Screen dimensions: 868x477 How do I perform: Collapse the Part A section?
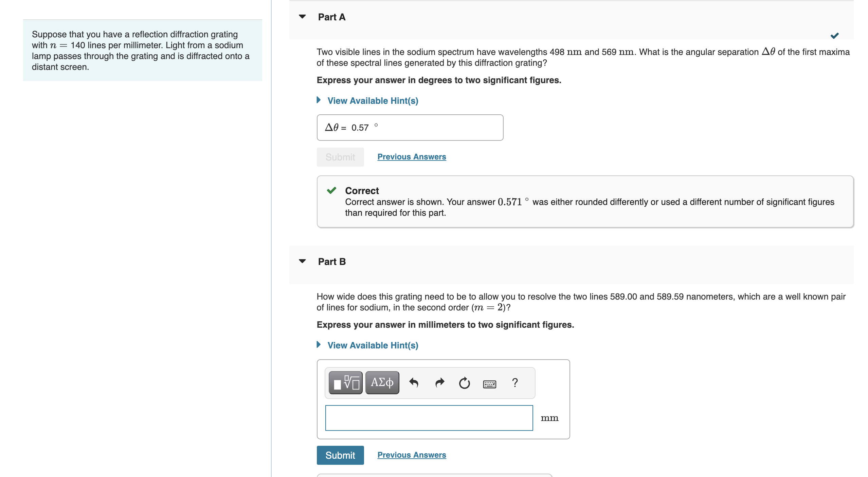[302, 17]
